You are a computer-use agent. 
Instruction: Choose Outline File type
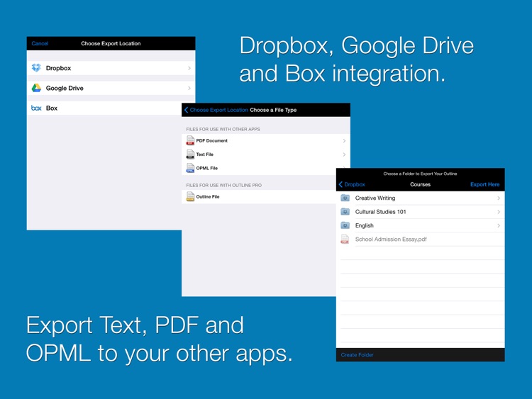click(259, 196)
